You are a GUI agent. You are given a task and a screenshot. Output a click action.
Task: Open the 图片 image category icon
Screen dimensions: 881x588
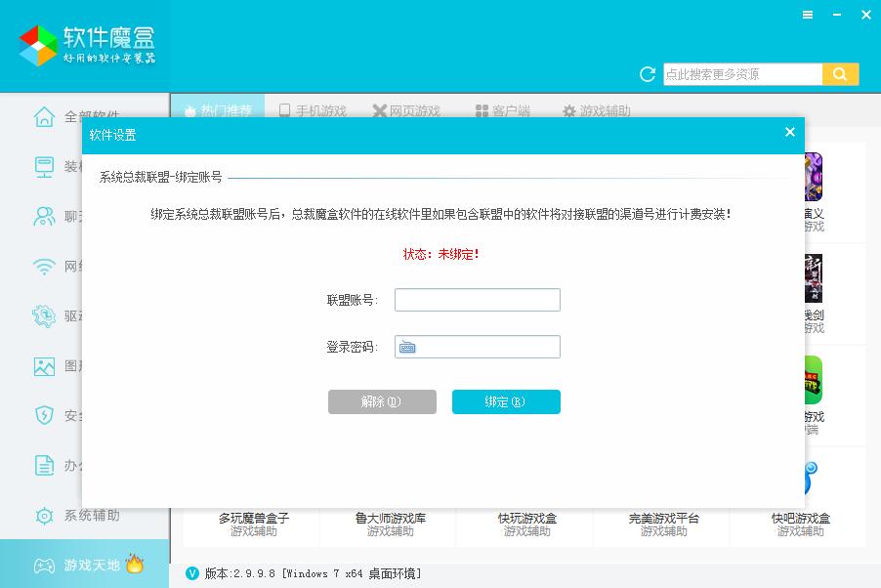[x=45, y=365]
